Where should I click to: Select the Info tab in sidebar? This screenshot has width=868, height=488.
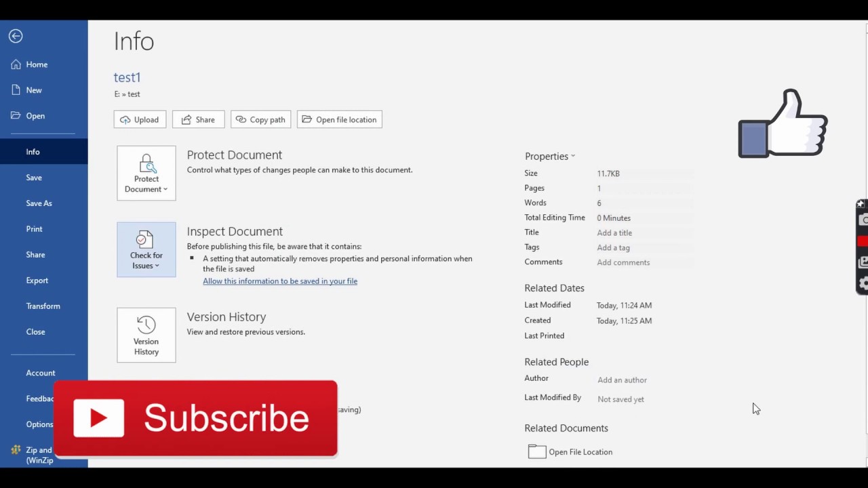click(44, 152)
